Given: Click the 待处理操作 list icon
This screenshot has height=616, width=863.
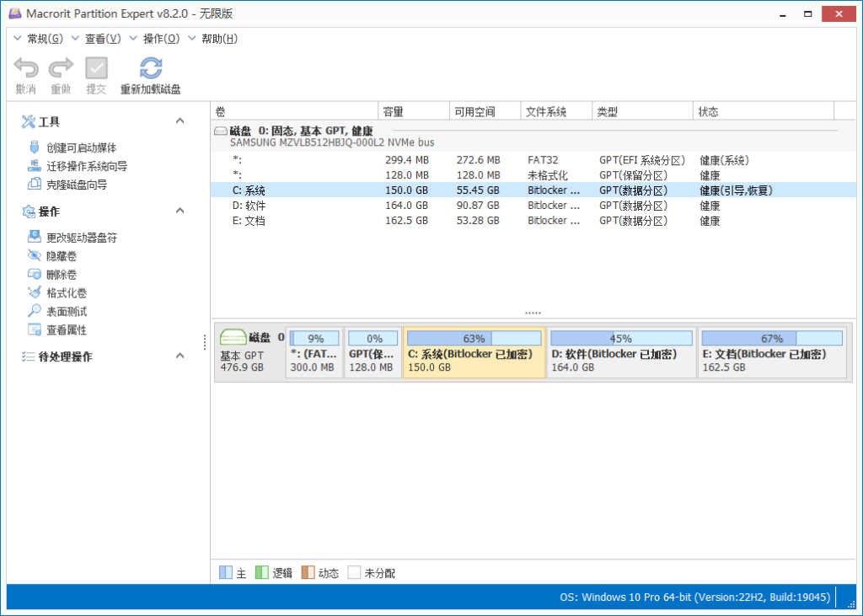Looking at the screenshot, I should tap(28, 356).
